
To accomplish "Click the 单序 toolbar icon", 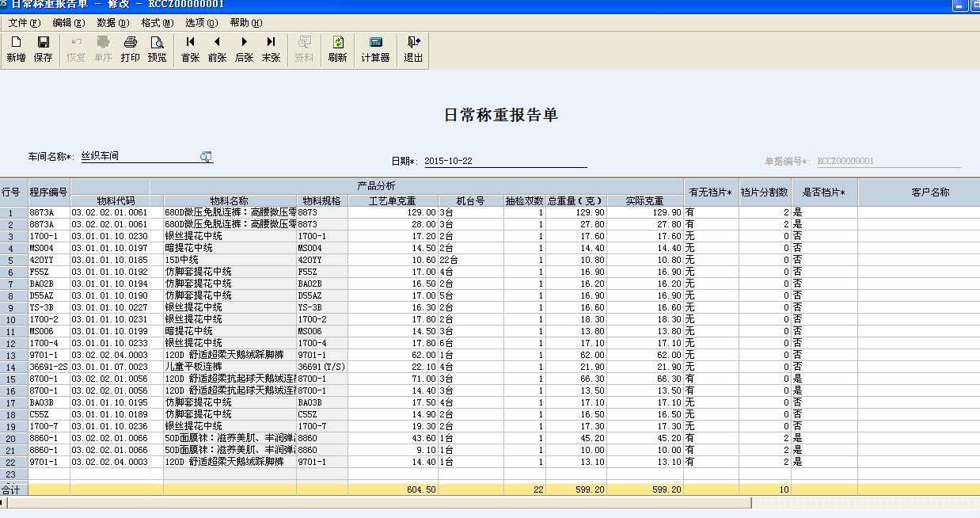I will pyautogui.click(x=103, y=49).
